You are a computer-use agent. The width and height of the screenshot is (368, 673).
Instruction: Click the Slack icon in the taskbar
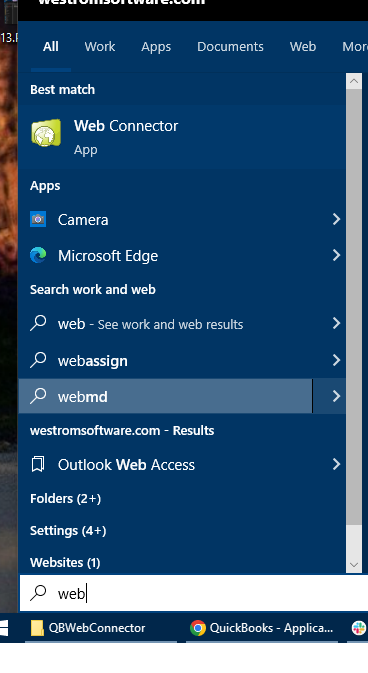[359, 628]
